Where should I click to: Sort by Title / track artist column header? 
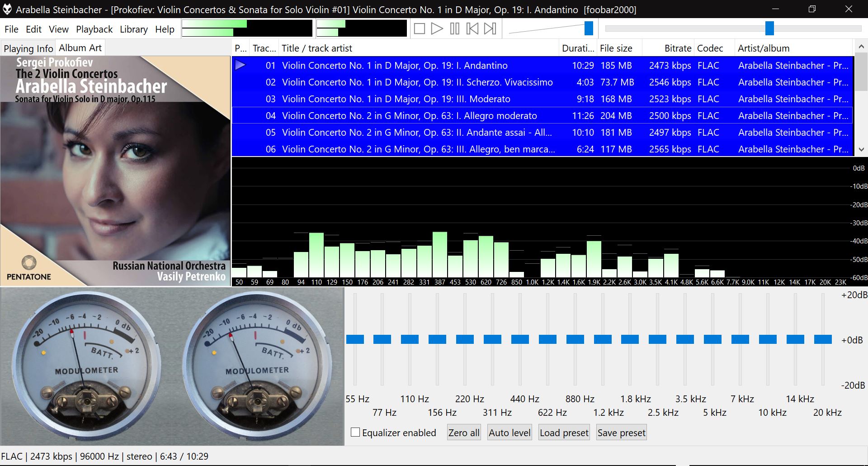pyautogui.click(x=418, y=48)
